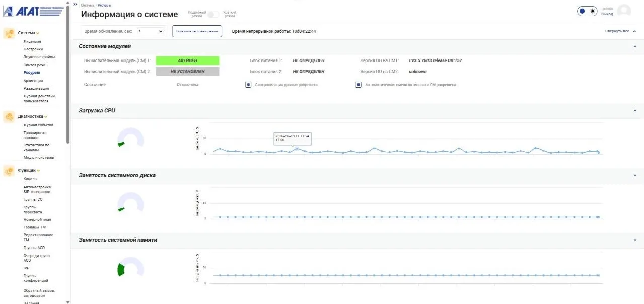Open Лицензия in the sidebar menu
644x304 pixels.
click(x=32, y=41)
